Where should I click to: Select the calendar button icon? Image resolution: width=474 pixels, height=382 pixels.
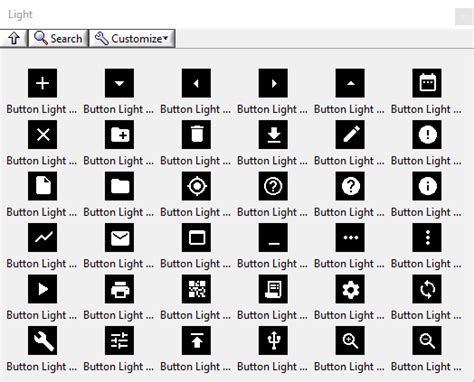pyautogui.click(x=427, y=83)
